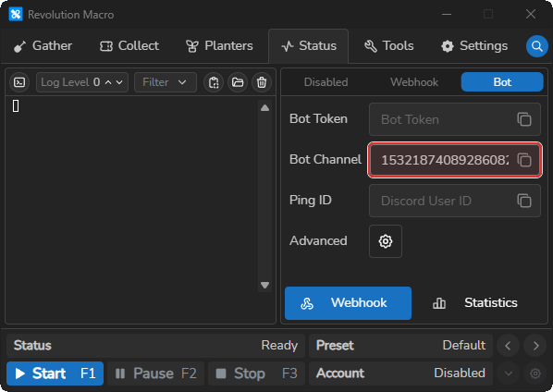Open the log folder icon

coord(238,82)
